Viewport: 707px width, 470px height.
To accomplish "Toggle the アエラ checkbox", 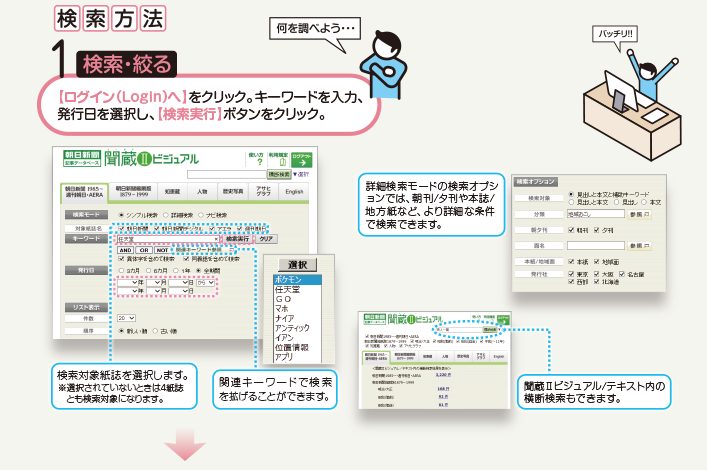I will [211, 229].
